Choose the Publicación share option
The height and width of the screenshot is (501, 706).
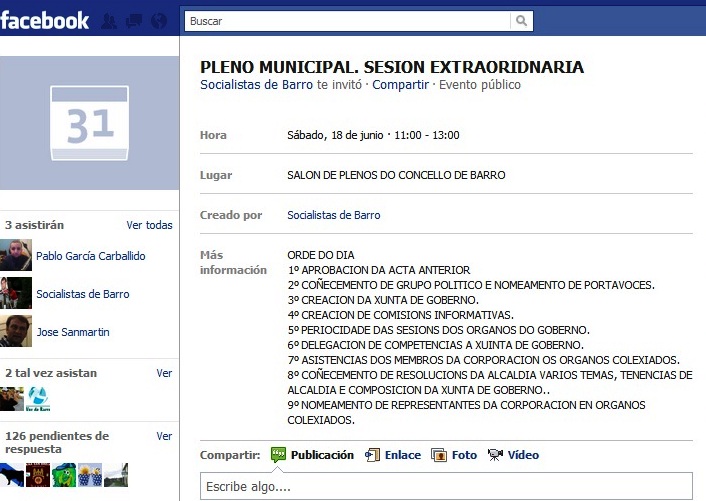click(x=312, y=455)
